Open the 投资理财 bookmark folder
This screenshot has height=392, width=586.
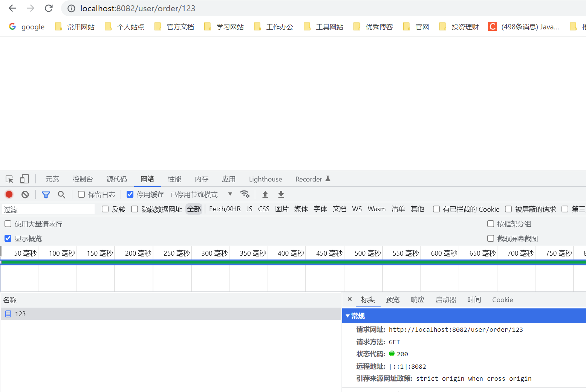[459, 27]
